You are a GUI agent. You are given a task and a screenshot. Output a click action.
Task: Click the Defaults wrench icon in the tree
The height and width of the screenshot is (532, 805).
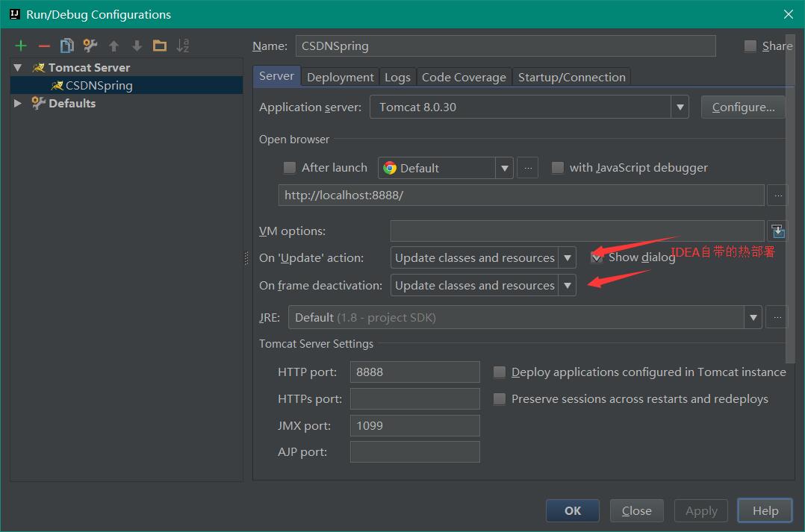[39, 103]
